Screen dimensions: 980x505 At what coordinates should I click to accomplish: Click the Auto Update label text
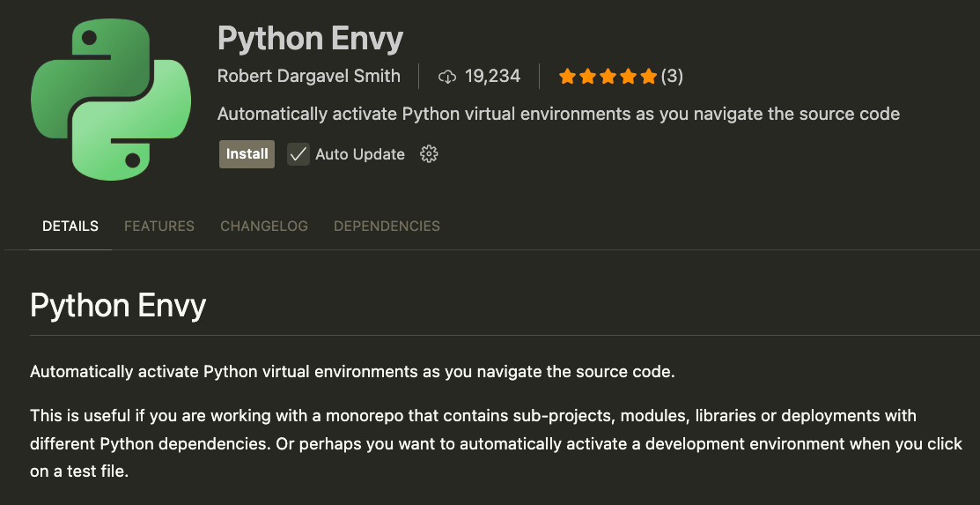point(359,154)
